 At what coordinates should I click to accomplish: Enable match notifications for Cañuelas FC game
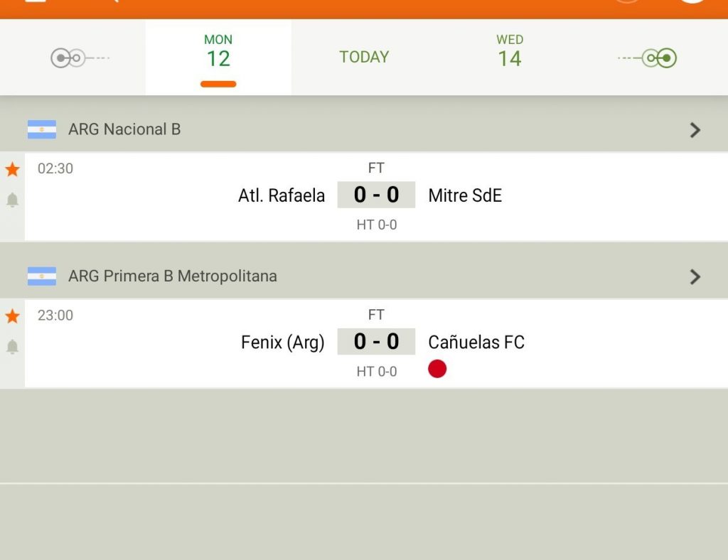[13, 348]
